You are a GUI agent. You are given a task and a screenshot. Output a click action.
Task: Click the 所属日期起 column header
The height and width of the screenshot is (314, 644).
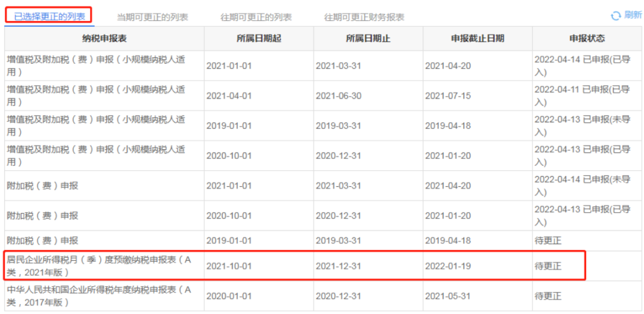click(259, 39)
